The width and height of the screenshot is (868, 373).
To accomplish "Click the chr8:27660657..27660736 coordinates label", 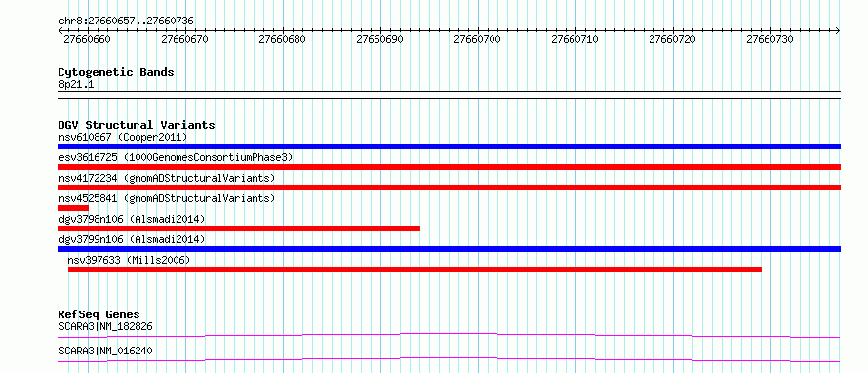I will point(126,21).
